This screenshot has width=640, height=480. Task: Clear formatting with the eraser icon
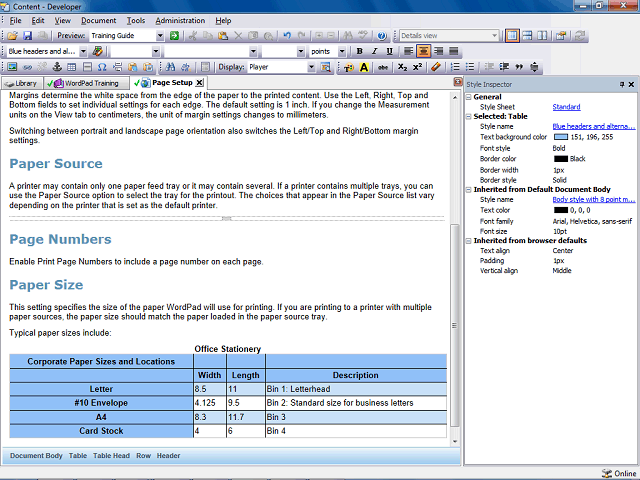[436, 67]
